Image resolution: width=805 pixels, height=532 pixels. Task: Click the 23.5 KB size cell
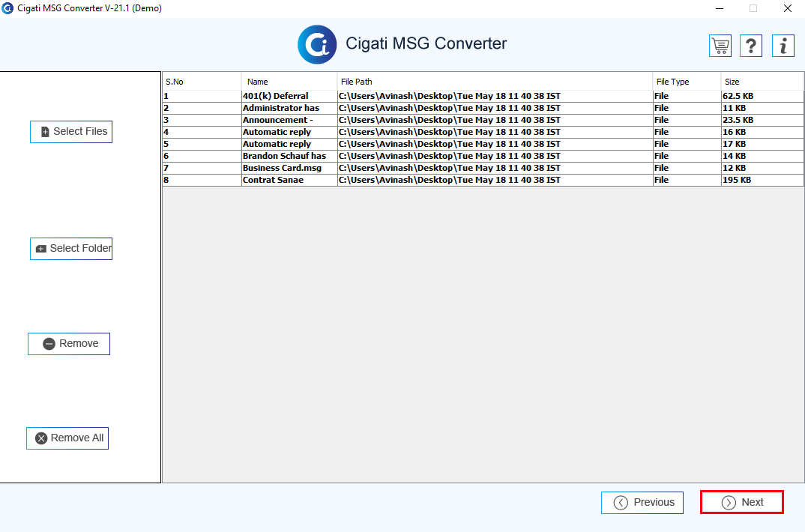click(x=762, y=120)
